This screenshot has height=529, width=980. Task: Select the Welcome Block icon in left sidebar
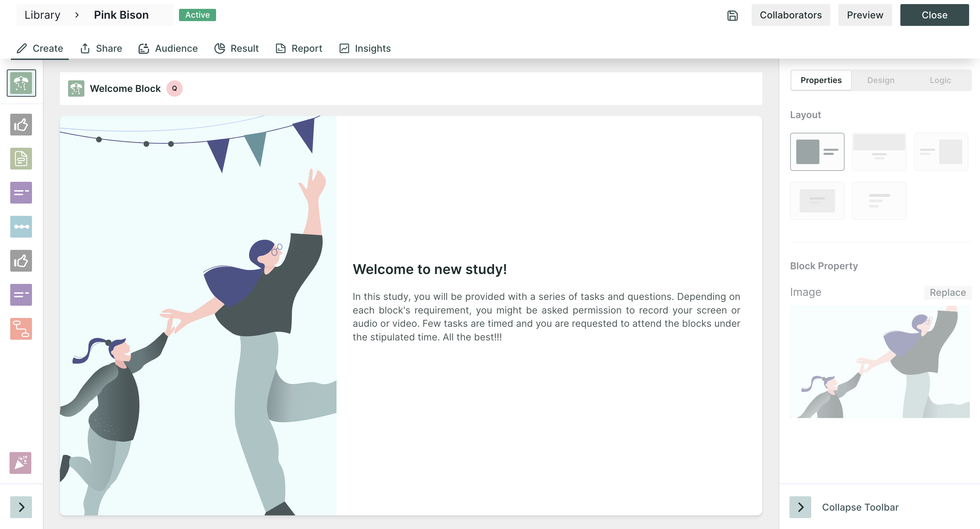pyautogui.click(x=21, y=83)
